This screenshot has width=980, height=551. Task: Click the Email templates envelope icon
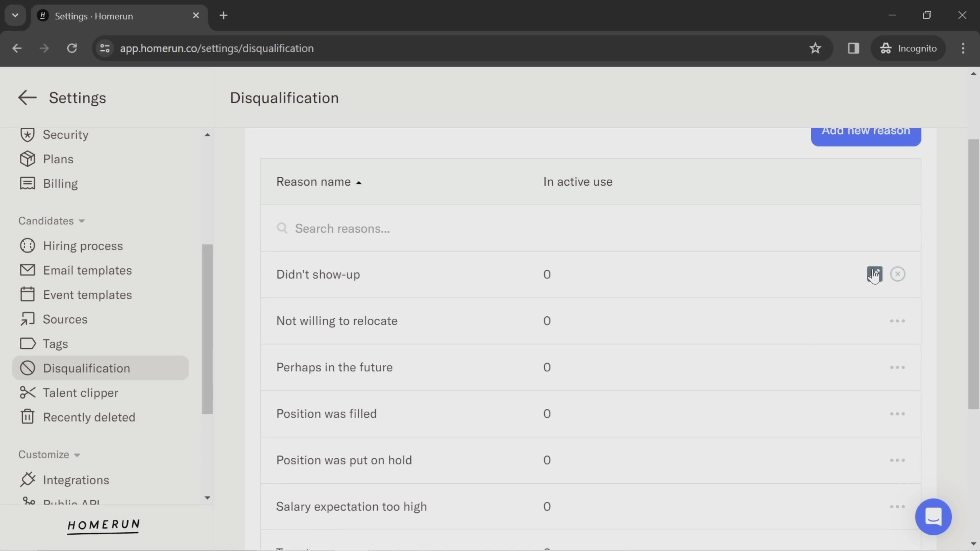[27, 270]
